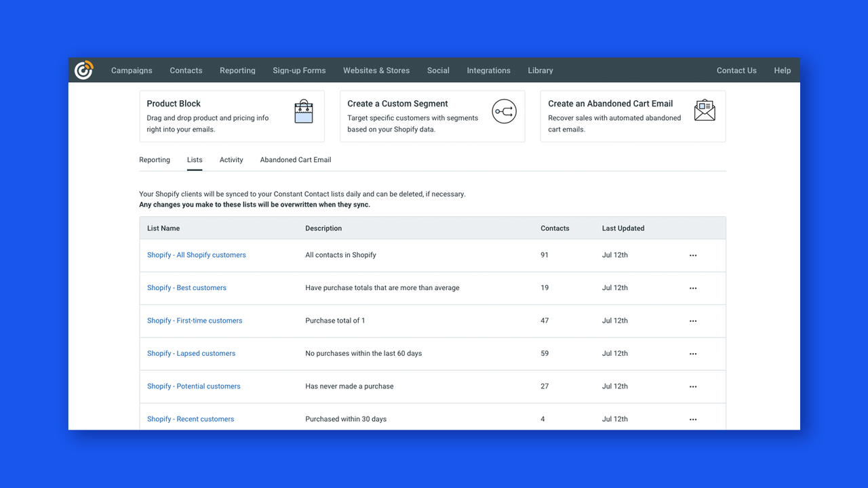Click Social in the top navigation

pos(438,70)
